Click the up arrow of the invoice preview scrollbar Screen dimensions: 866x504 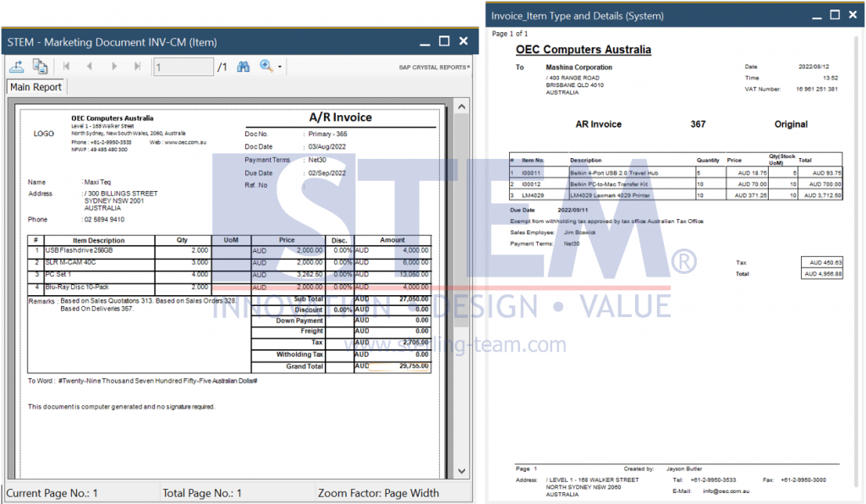461,106
